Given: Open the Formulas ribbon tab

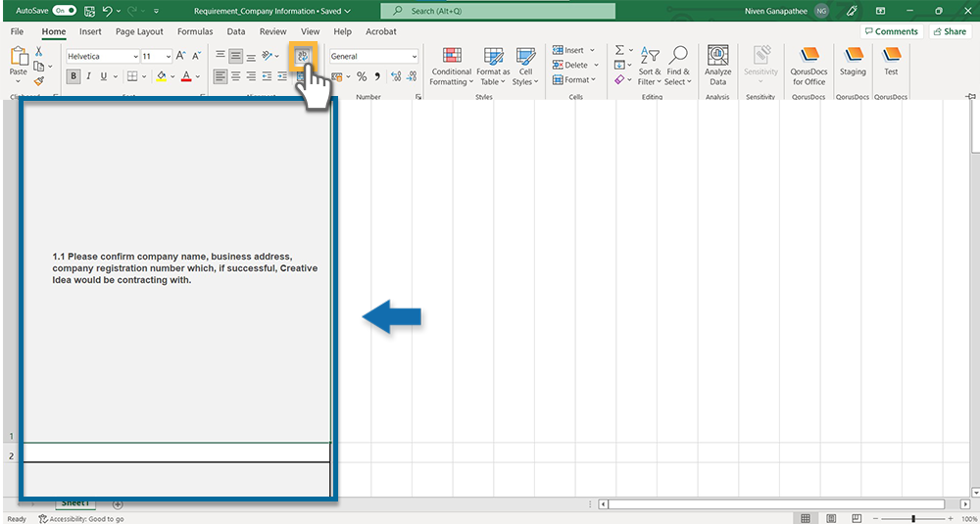Looking at the screenshot, I should pyautogui.click(x=195, y=31).
